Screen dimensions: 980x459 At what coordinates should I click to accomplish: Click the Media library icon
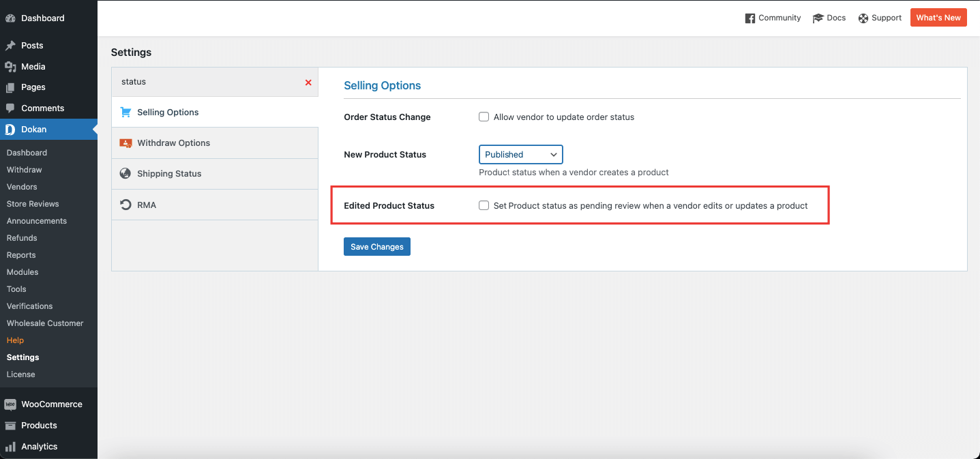[x=10, y=67]
